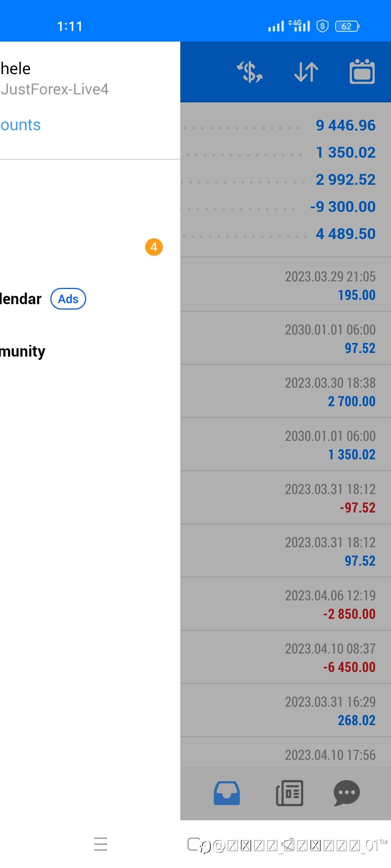Screen dimensions: 391x868
Task: Open the 2023.03.29 21:05 entry of 195.00
Action: [285, 285]
